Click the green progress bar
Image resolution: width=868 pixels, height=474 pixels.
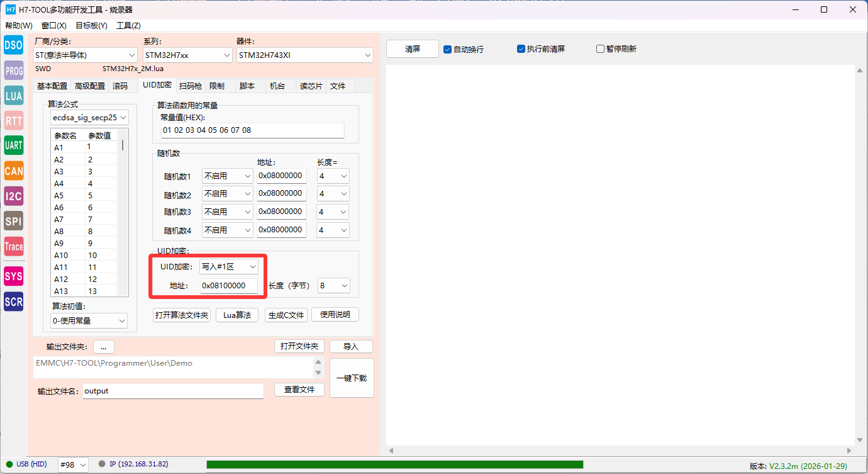coord(394,465)
